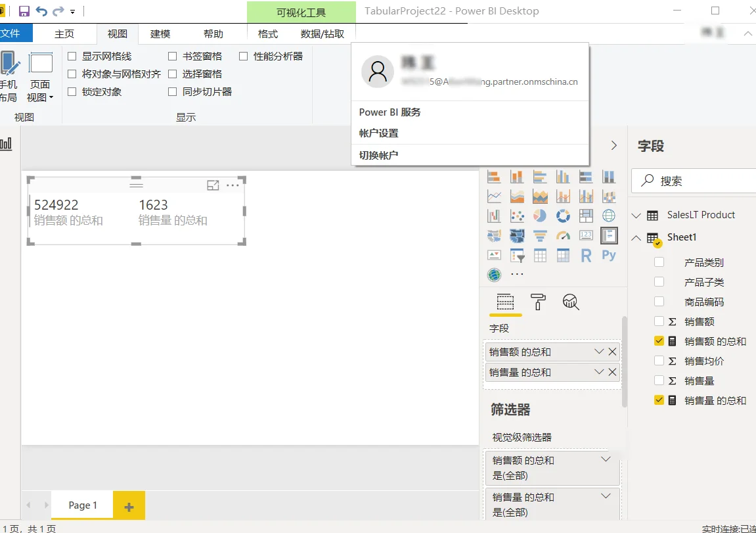Screen dimensions: 756x533
Task: Add an ArcGIS Maps visual
Action: pyautogui.click(x=494, y=275)
